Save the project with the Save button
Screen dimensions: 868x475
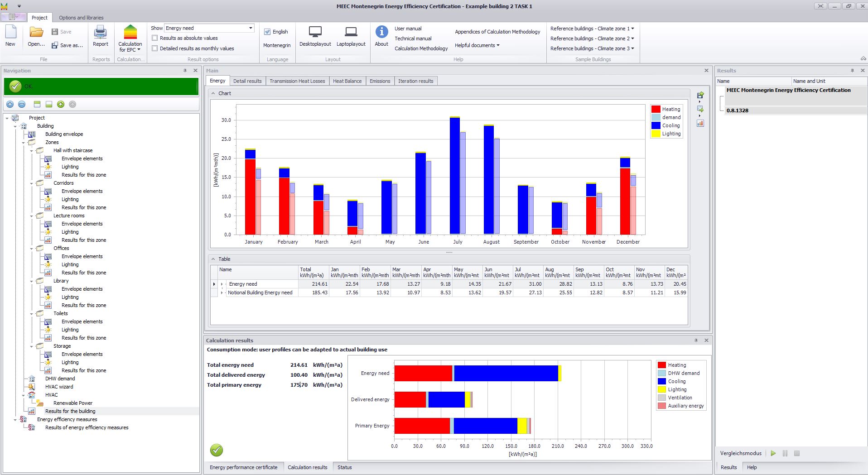61,32
